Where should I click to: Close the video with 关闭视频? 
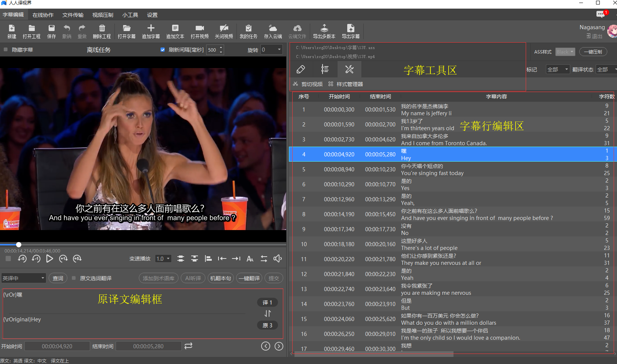(224, 31)
